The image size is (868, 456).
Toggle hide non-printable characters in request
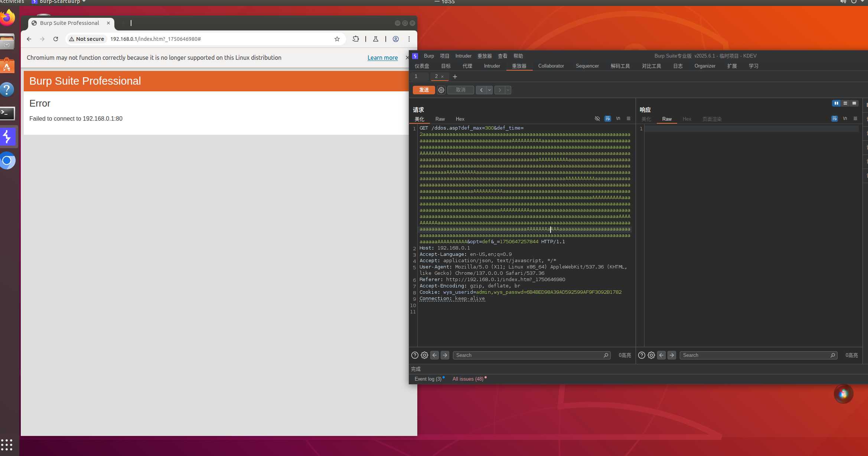point(597,119)
